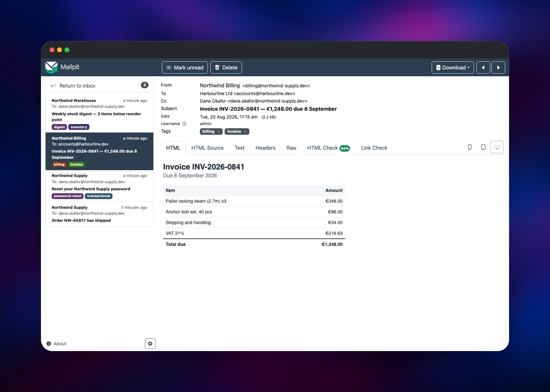Open the Reset your Northwind Supply password email
Image resolution: width=550 pixels, height=392 pixels.
pos(99,186)
